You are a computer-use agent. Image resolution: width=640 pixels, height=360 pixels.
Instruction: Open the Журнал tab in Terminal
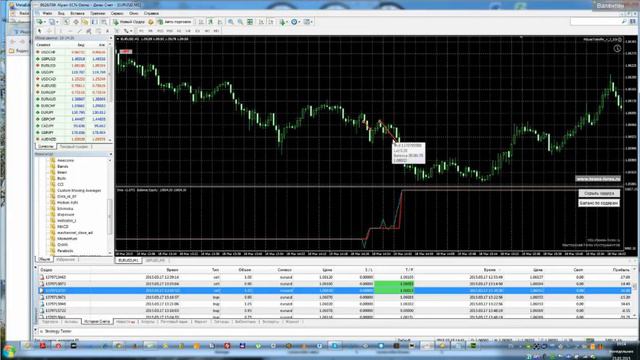[292, 322]
